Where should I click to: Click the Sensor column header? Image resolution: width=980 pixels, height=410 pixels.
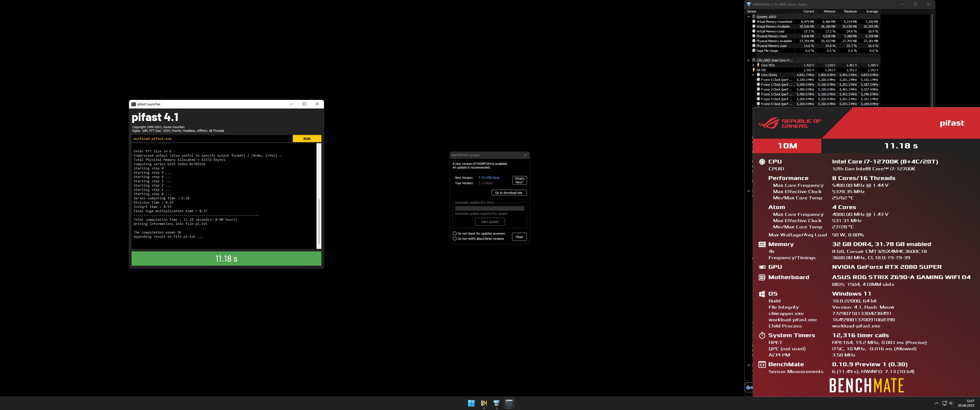coord(770,11)
